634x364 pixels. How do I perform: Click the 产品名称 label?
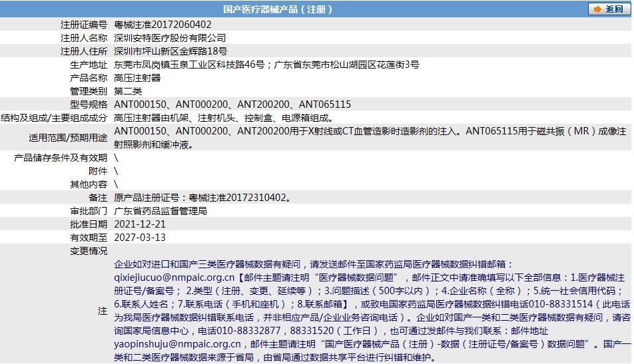pos(89,78)
